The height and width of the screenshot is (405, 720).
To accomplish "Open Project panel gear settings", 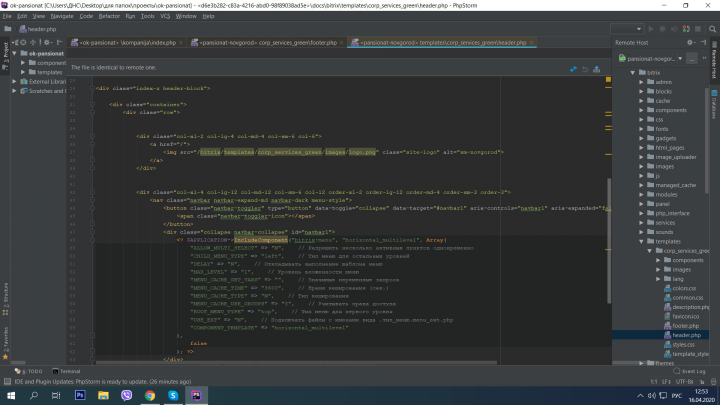I will (46, 42).
